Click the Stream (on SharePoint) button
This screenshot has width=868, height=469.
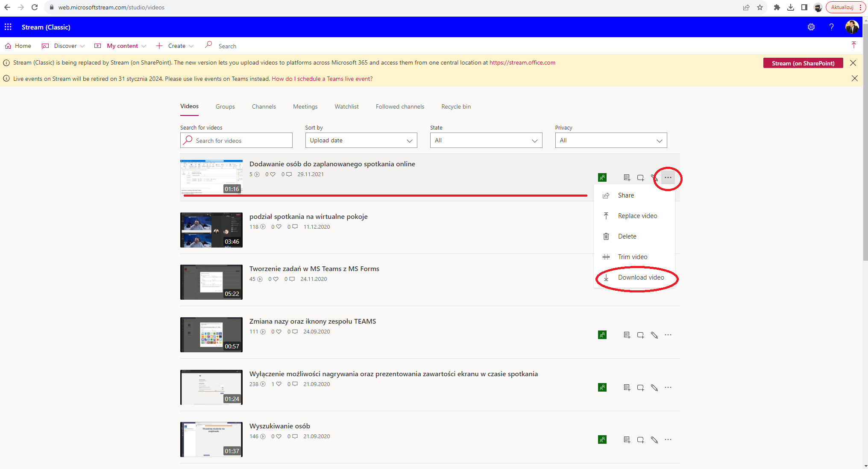coord(803,63)
